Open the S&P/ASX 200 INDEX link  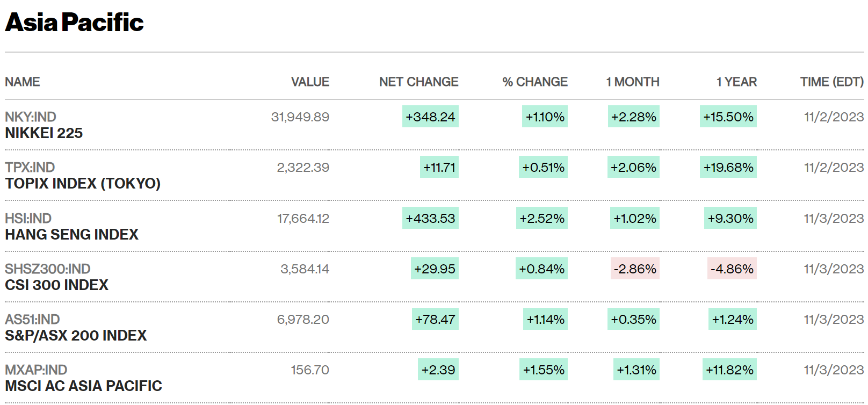coord(76,336)
